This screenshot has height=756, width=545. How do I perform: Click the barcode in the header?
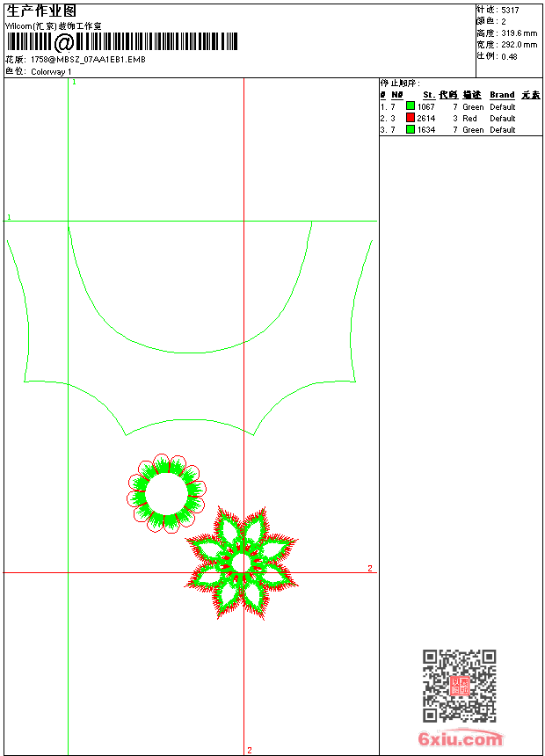point(122,42)
